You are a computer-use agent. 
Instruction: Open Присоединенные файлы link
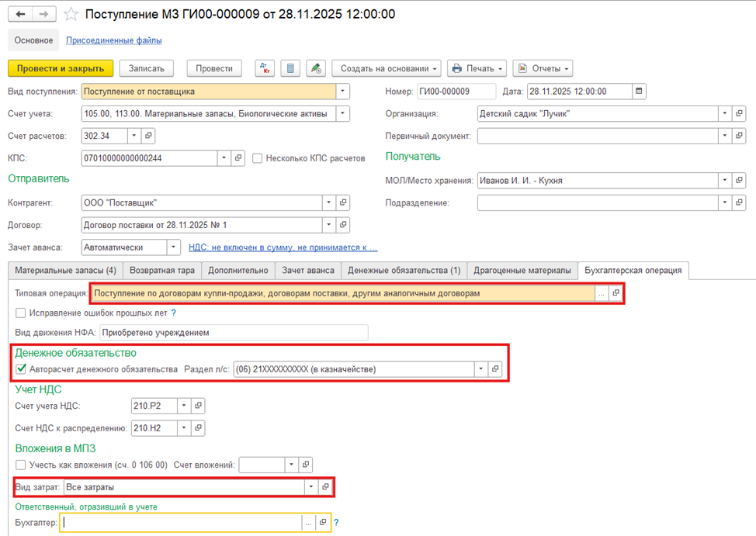114,40
